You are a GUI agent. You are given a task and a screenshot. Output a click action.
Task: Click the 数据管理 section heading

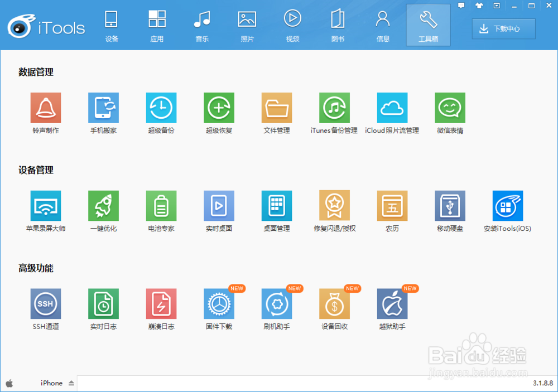(36, 72)
